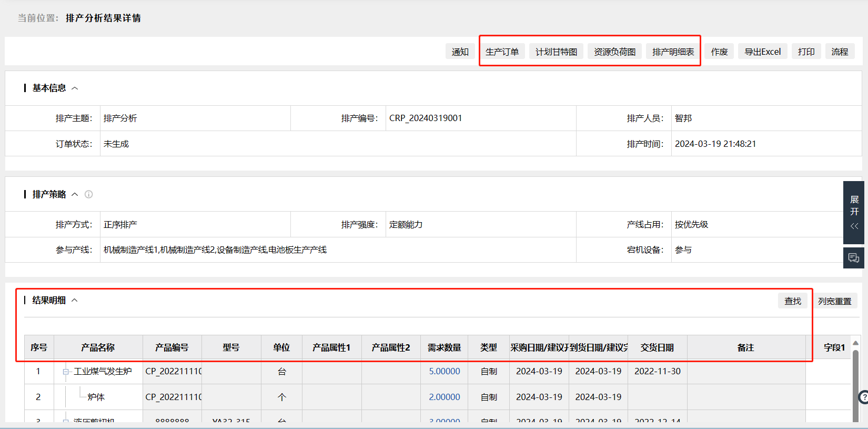Click the info icon beside 排产策略

(x=89, y=194)
